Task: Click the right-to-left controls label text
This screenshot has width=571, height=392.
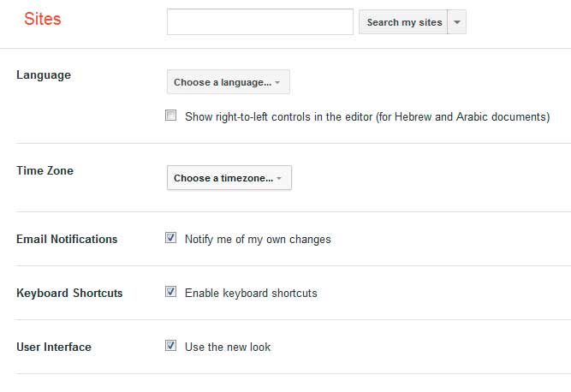Action: pyautogui.click(x=367, y=117)
